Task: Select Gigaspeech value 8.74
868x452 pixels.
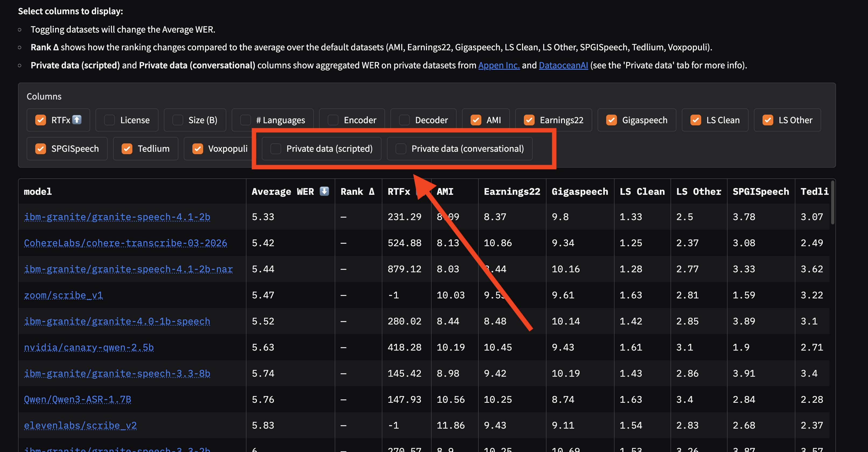Action: (x=563, y=400)
